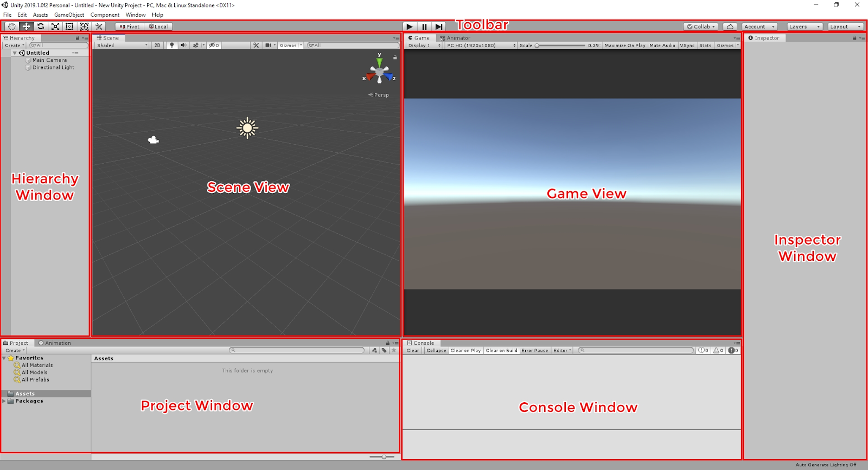
Task: Open the Component menu
Action: click(105, 15)
